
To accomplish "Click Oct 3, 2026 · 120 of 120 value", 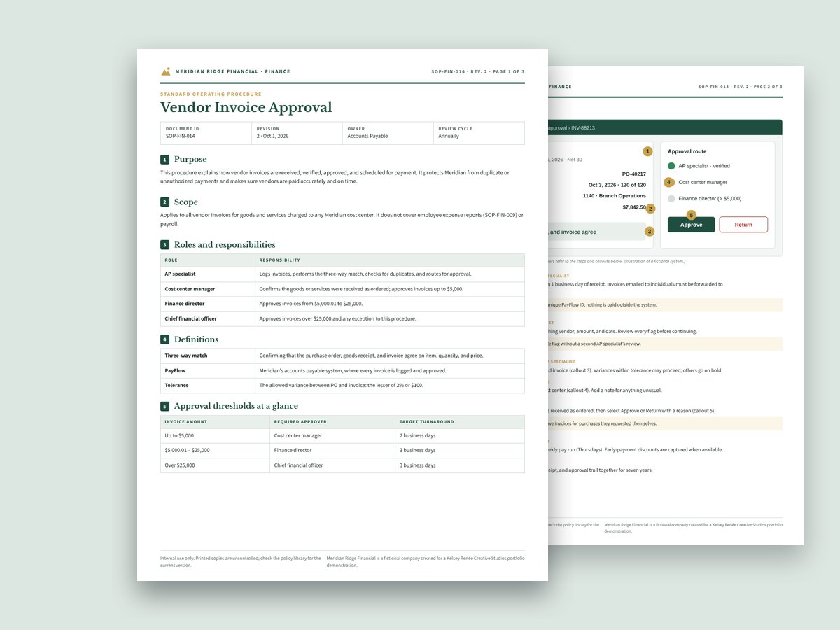I will pos(617,185).
